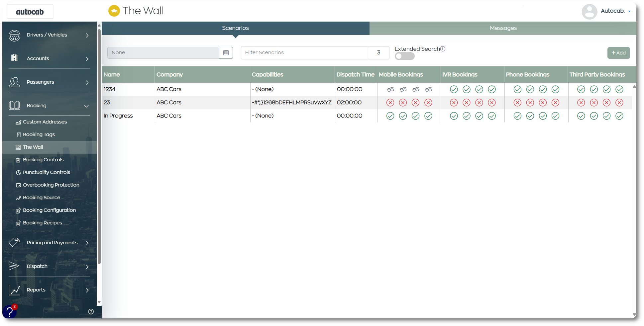
Task: Click the user avatar icon
Action: [x=589, y=12]
